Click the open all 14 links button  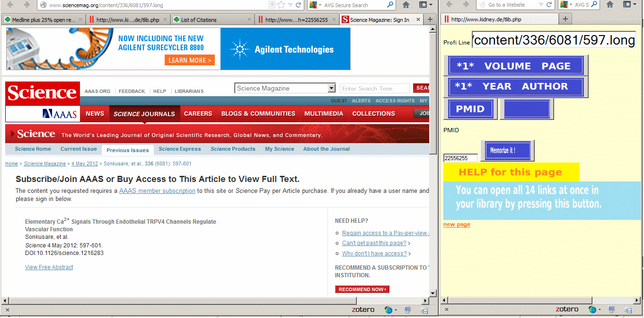(x=542, y=200)
